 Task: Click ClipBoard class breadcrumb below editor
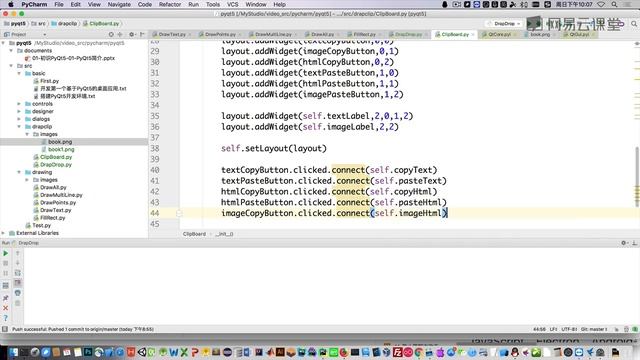pos(194,234)
